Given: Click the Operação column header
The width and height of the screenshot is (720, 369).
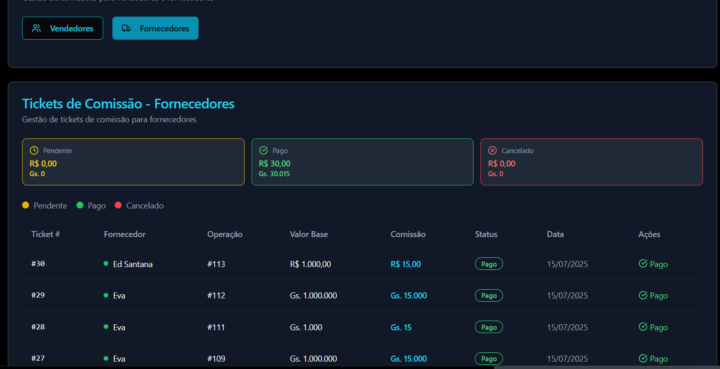Looking at the screenshot, I should point(225,234).
